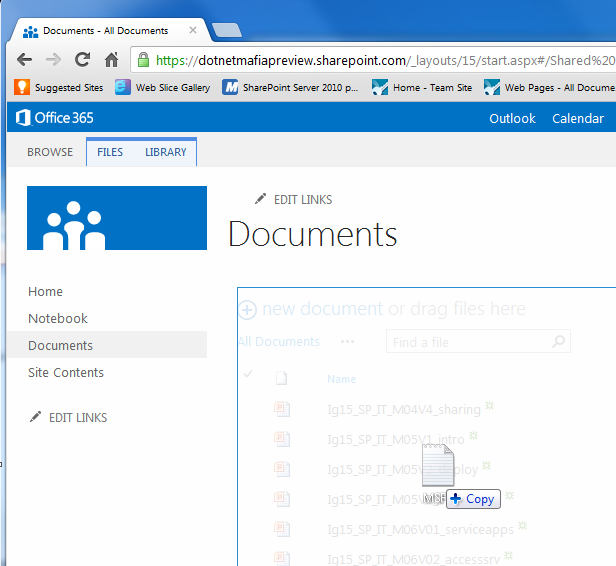
Task: Open a new browser tab
Action: coord(227,30)
